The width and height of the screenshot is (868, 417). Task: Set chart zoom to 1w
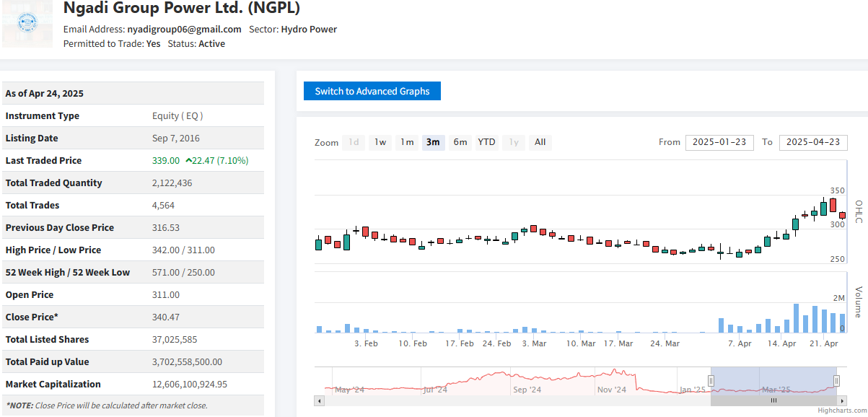[x=380, y=142]
